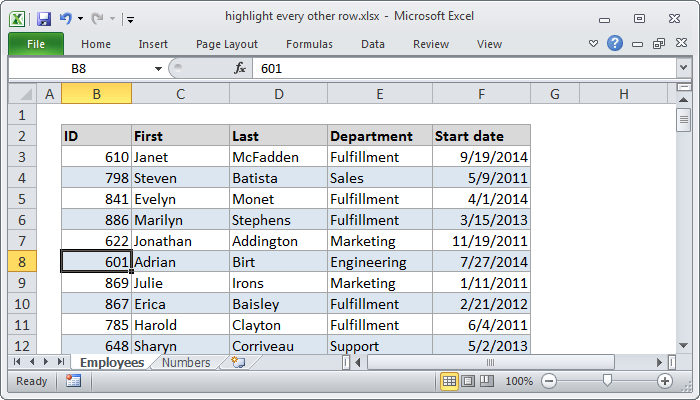
Task: Click the zoom out minus button
Action: click(x=548, y=381)
